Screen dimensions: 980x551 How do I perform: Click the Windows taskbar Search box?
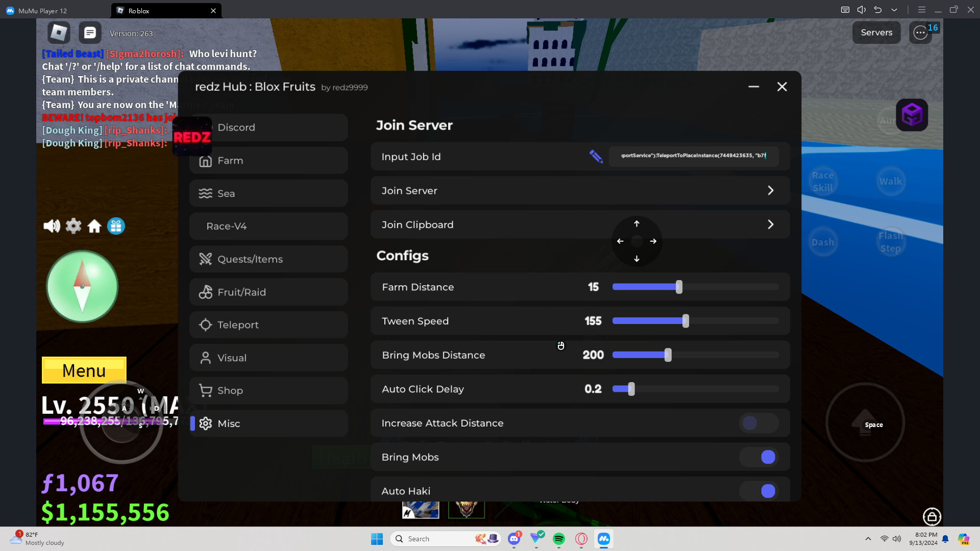point(445,539)
